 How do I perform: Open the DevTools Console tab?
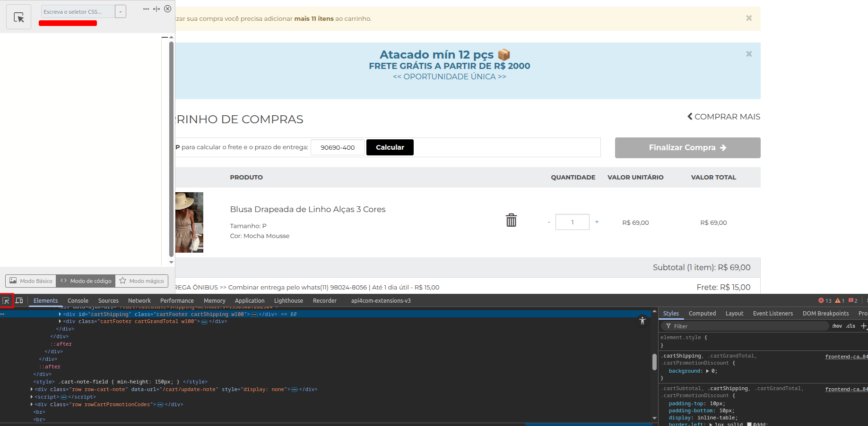78,301
